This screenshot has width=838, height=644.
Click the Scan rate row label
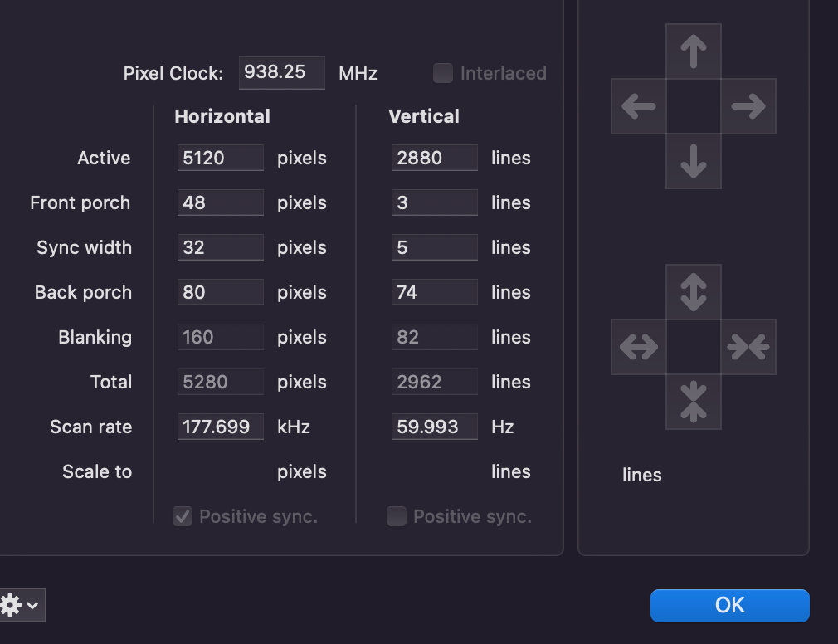click(x=91, y=427)
